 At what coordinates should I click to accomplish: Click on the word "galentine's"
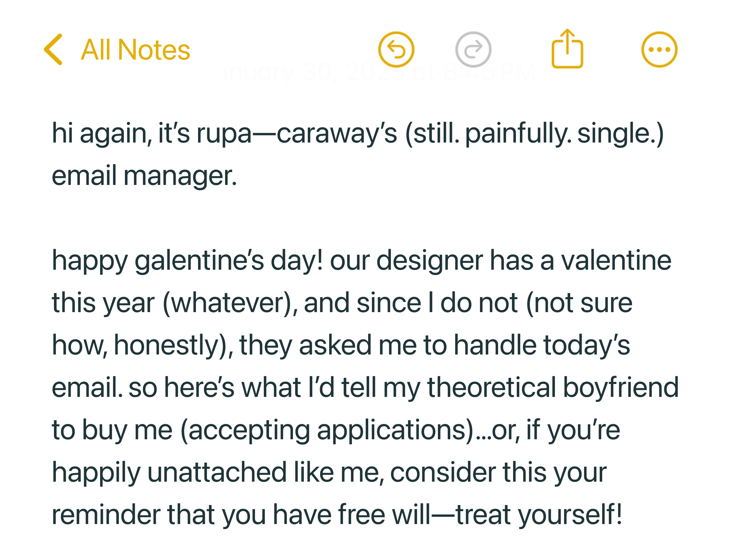tap(199, 261)
